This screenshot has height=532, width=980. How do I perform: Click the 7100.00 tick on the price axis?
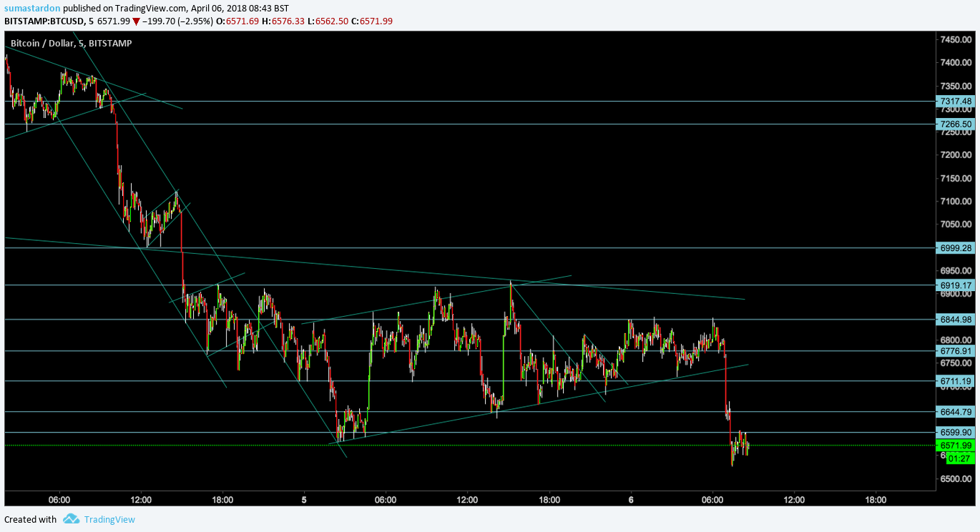pyautogui.click(x=956, y=202)
